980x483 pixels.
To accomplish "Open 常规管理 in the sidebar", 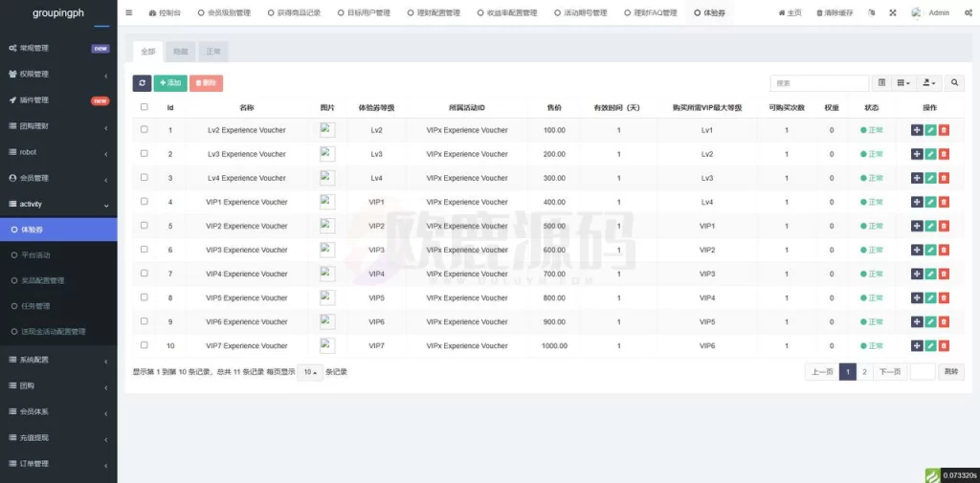I will pyautogui.click(x=58, y=48).
